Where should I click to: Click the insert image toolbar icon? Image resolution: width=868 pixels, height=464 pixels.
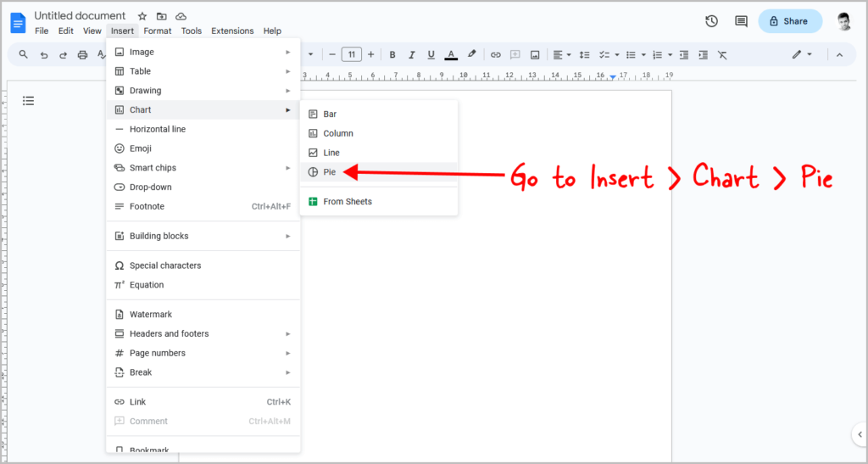pos(535,55)
